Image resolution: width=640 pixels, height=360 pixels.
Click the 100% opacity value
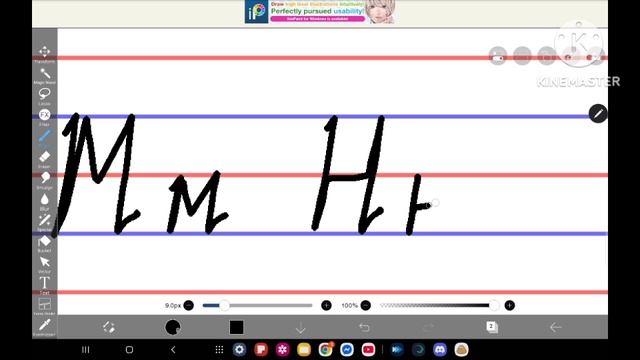click(349, 305)
